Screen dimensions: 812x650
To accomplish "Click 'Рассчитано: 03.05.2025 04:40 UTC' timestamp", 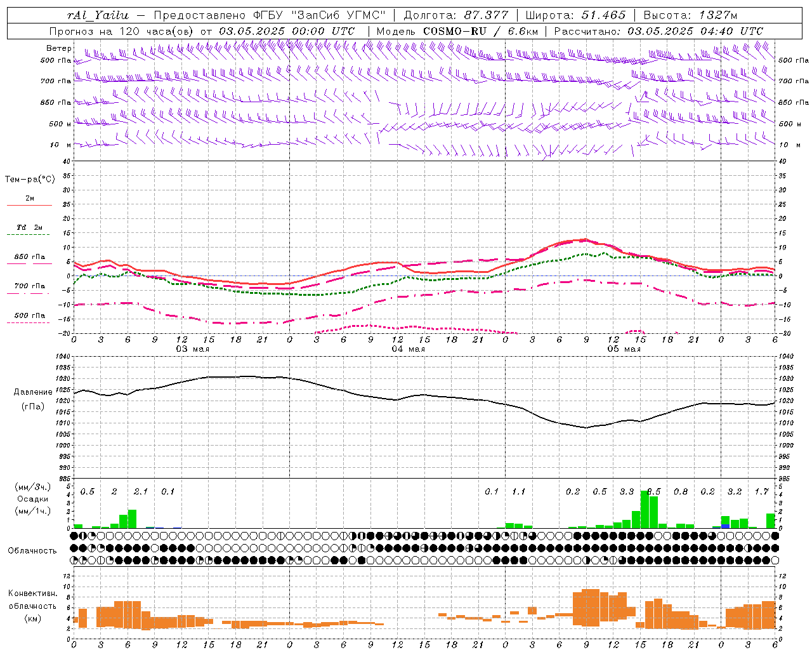I will pyautogui.click(x=658, y=31).
